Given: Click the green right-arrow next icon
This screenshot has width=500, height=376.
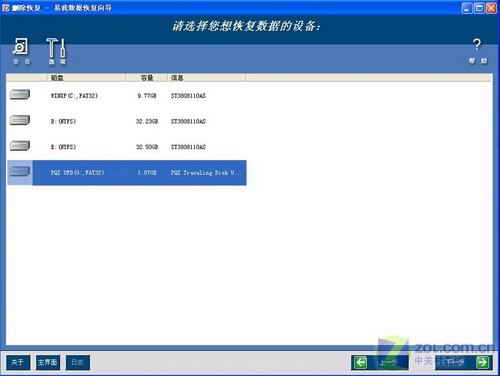Looking at the screenshot, I should click(482, 362).
